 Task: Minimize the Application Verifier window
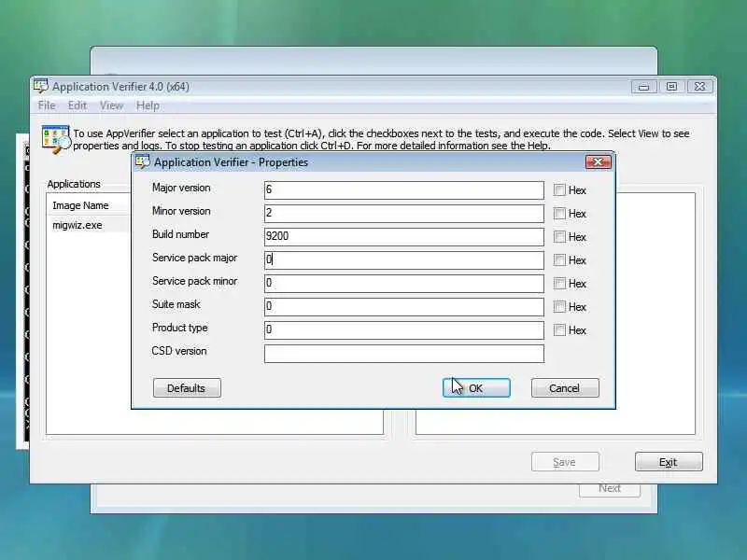coord(643,87)
